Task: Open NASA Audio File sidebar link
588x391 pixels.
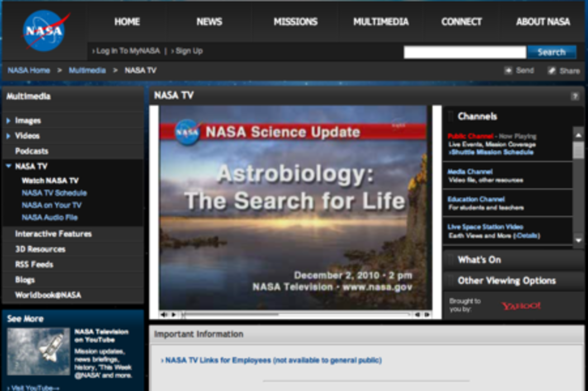Action: [x=50, y=217]
